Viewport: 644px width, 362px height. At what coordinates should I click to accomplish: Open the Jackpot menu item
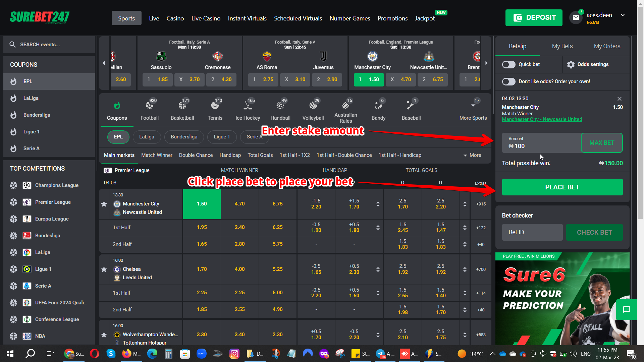coord(425,18)
